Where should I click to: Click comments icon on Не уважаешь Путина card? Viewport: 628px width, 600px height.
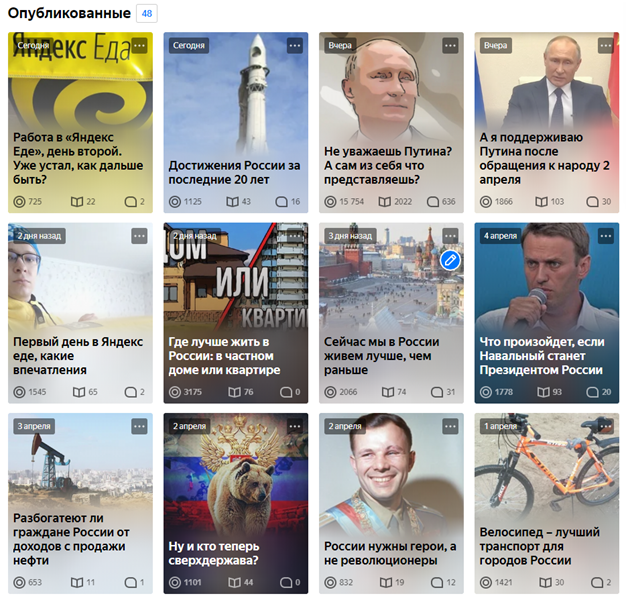point(433,201)
